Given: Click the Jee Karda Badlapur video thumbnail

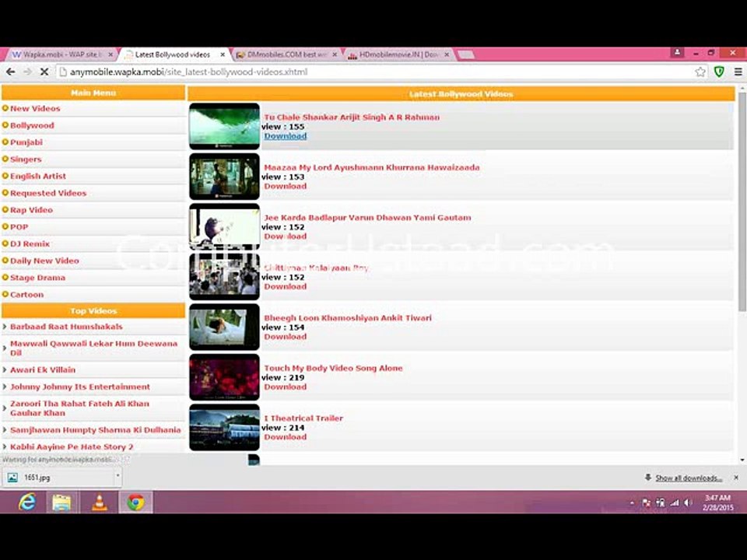Looking at the screenshot, I should (224, 226).
